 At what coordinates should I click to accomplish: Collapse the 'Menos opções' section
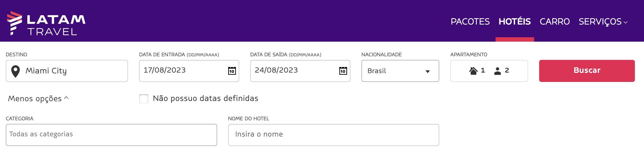(x=38, y=98)
